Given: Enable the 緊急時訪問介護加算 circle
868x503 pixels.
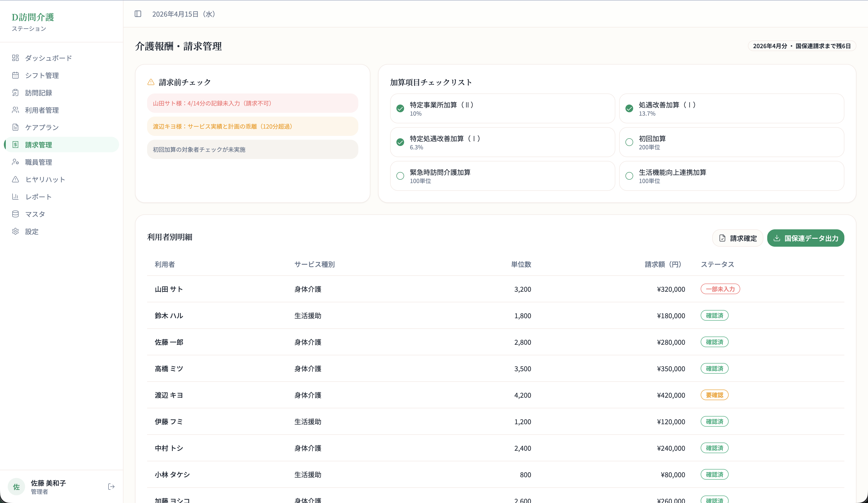Looking at the screenshot, I should tap(400, 176).
